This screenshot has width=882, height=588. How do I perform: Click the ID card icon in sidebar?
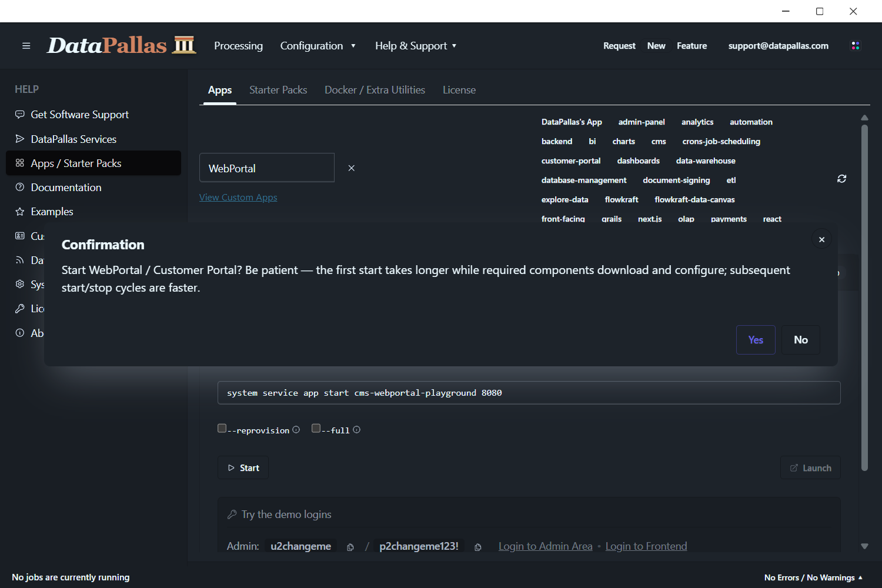click(20, 236)
